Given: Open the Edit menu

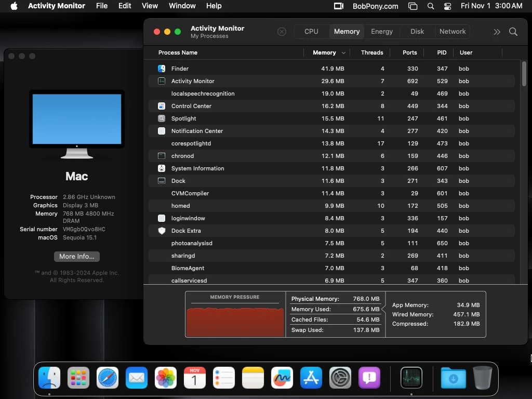Looking at the screenshot, I should tap(125, 6).
